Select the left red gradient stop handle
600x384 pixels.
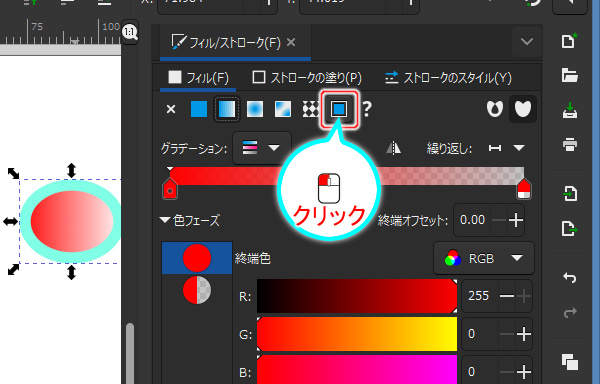click(x=170, y=188)
